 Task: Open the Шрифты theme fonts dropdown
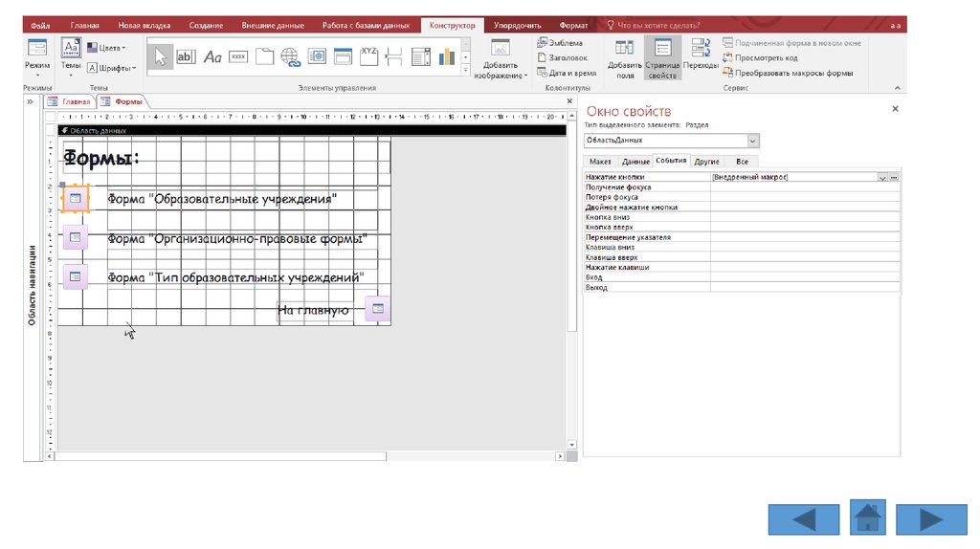pyautogui.click(x=112, y=68)
